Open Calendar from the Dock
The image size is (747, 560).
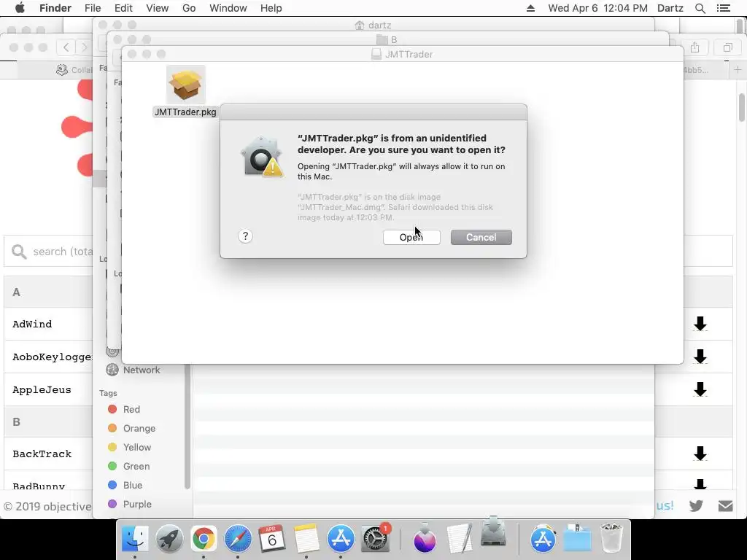(x=272, y=539)
